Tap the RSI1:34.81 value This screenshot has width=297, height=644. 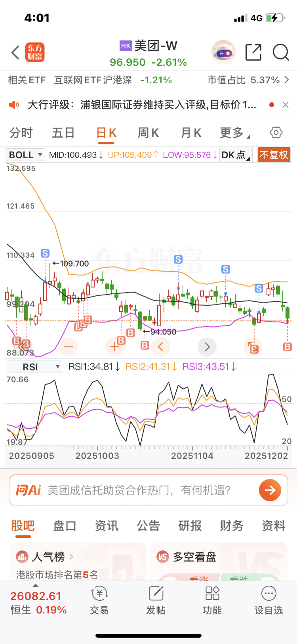(94, 367)
